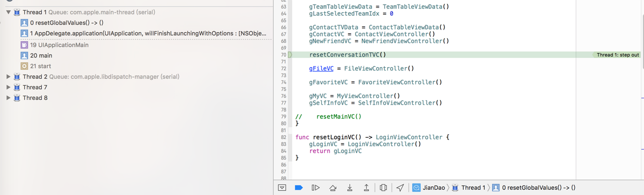
Task: Expand Thread 2 disclosure triangle
Action: pyautogui.click(x=8, y=77)
